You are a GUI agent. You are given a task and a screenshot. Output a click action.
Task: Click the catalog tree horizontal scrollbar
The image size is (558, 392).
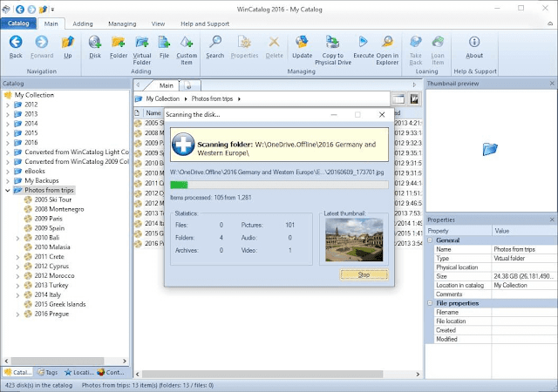coord(58,361)
